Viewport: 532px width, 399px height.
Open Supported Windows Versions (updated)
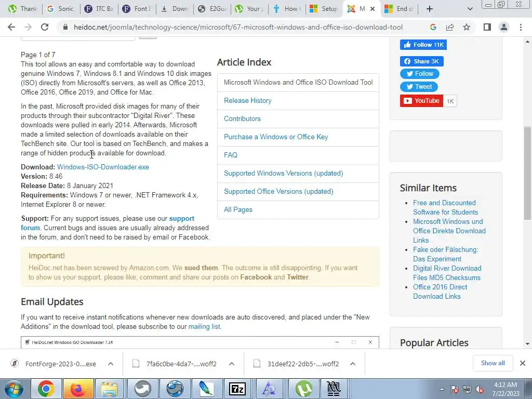click(x=283, y=174)
